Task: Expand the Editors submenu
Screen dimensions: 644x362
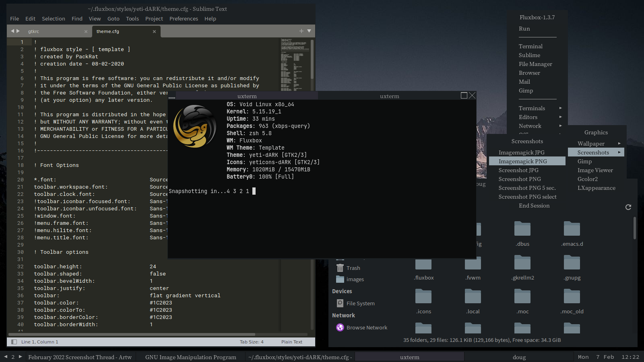Action: click(x=537, y=117)
